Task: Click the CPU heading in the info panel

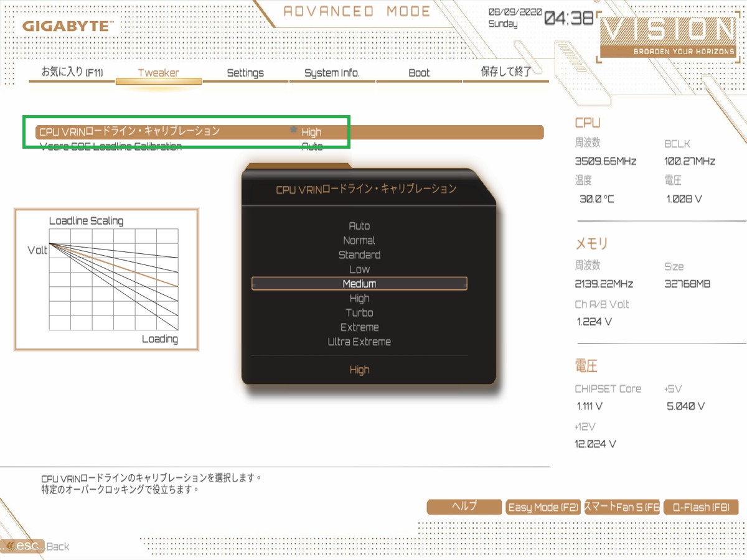Action: pos(588,123)
